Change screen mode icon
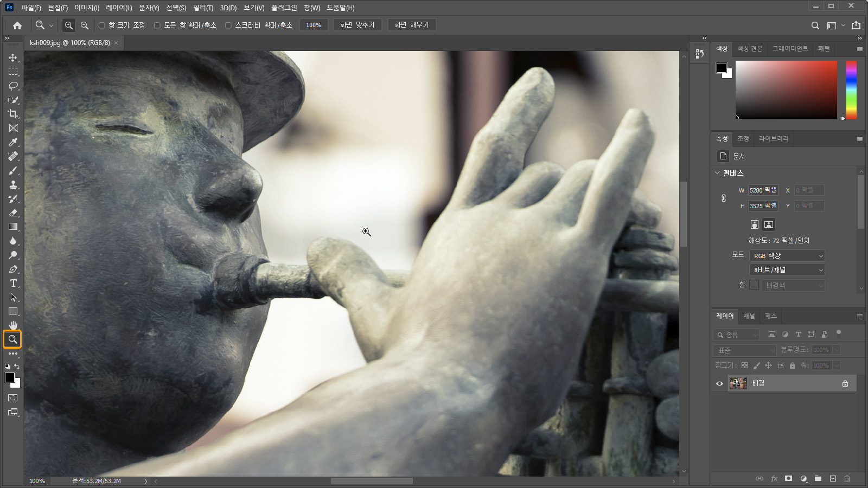The height and width of the screenshot is (488, 868). tap(13, 412)
